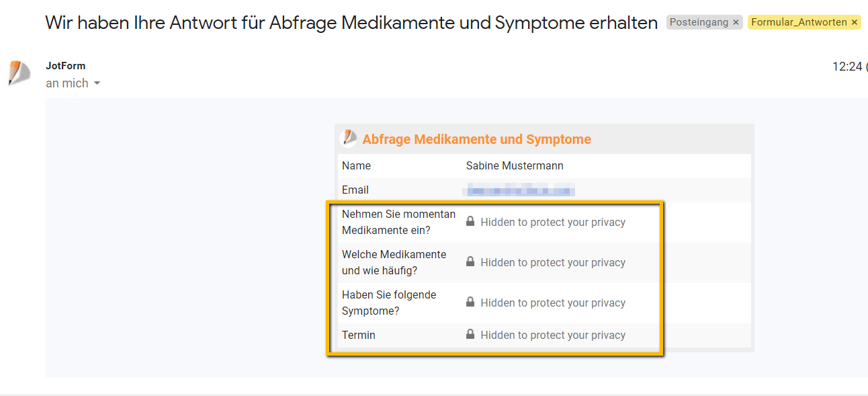
Task: Click the JotForm pencil logo in form header
Action: pos(350,138)
